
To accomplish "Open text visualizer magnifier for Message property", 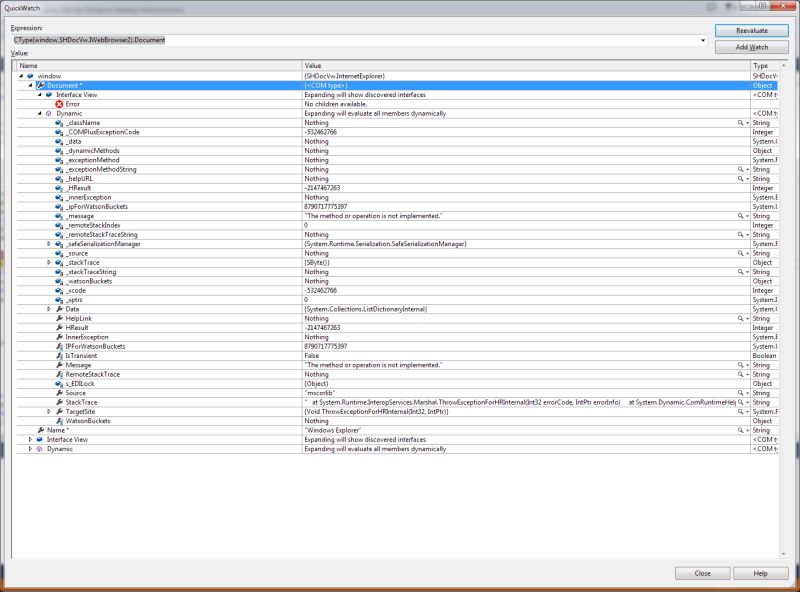I will [x=740, y=365].
